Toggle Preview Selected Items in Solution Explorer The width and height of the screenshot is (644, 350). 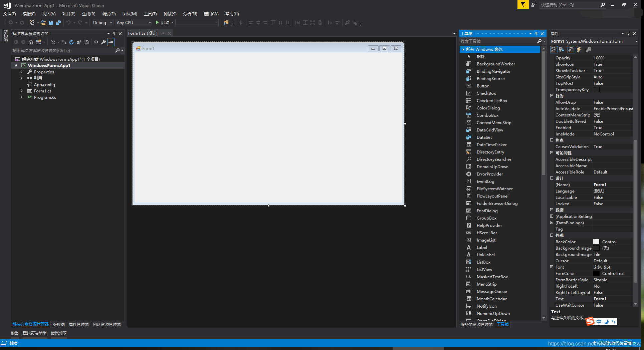click(x=111, y=42)
